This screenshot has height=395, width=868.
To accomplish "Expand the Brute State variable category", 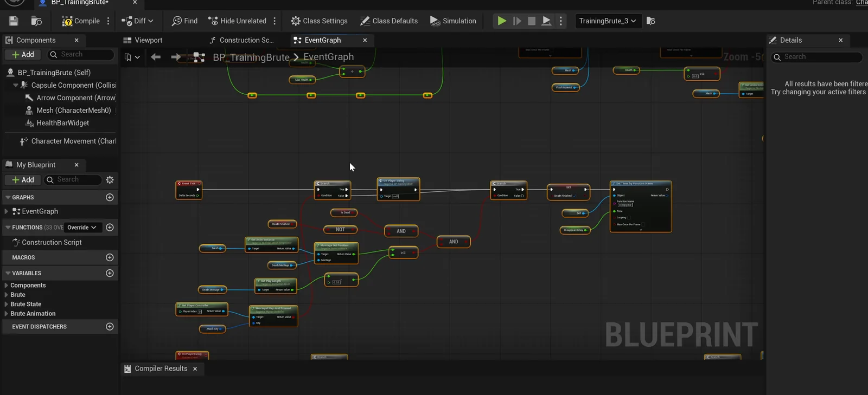I will coord(7,305).
